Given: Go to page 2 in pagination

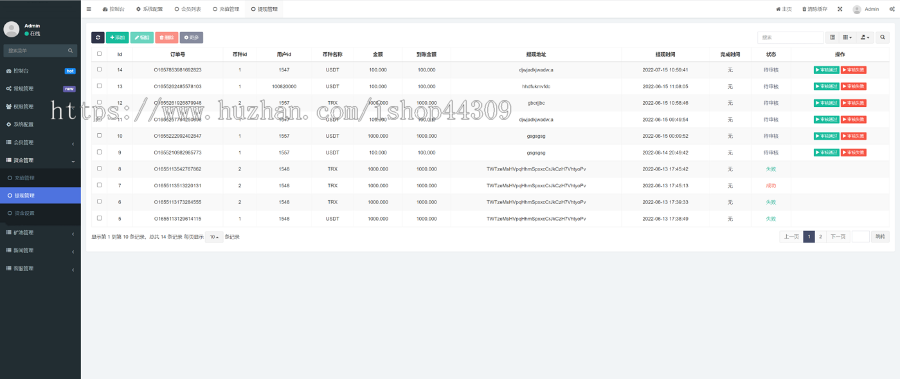Looking at the screenshot, I should point(821,237).
